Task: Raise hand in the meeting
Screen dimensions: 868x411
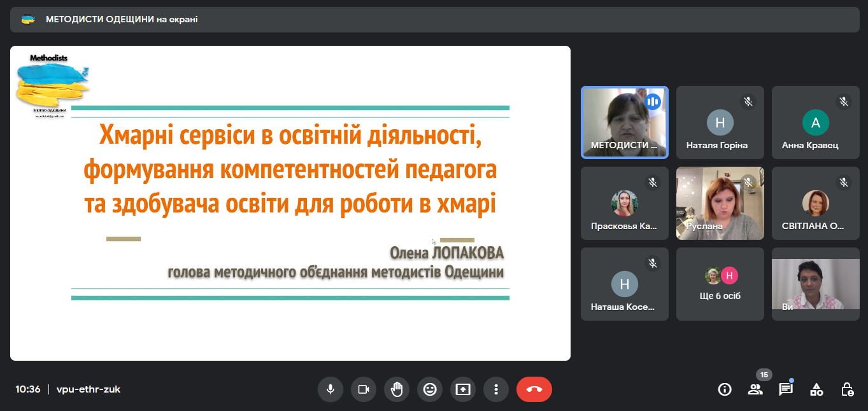Action: click(x=397, y=389)
